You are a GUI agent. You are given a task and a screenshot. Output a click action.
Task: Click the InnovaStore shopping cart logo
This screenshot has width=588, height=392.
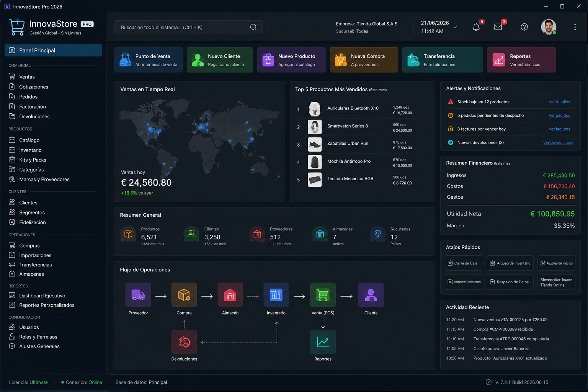17,27
